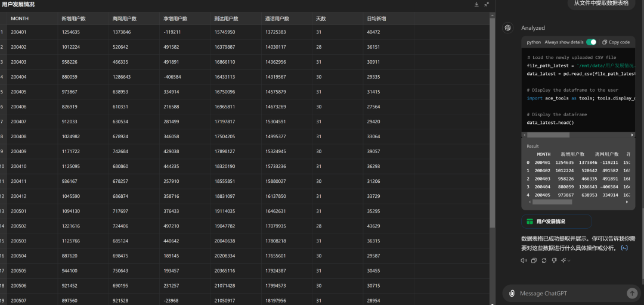Click the table's vertical scrollbar up arrow
This screenshot has width=644, height=305.
pos(492,15)
